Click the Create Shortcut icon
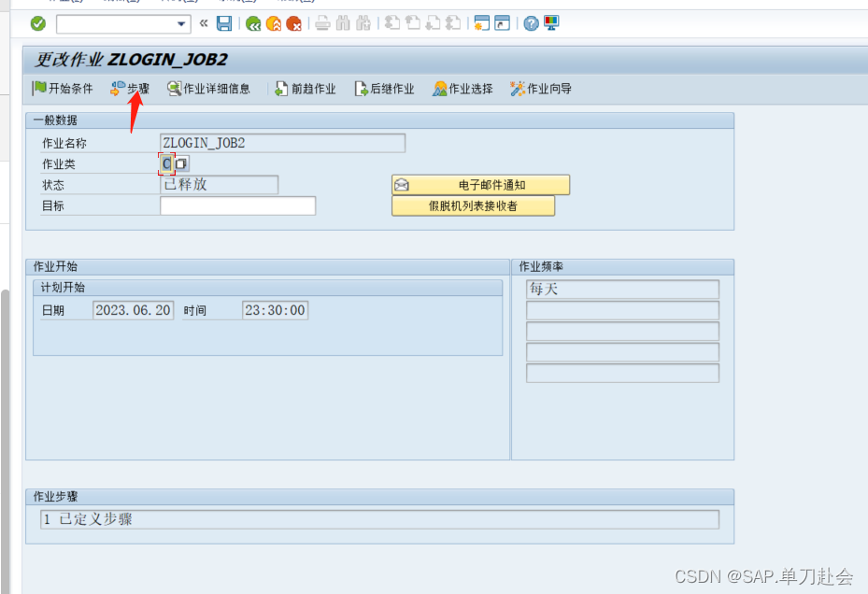Screen dimensions: 868x594 pyautogui.click(x=502, y=23)
